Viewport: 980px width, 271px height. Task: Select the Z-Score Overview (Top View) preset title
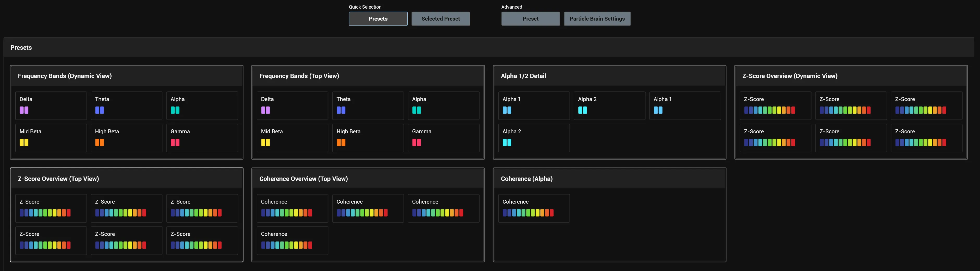[58, 179]
